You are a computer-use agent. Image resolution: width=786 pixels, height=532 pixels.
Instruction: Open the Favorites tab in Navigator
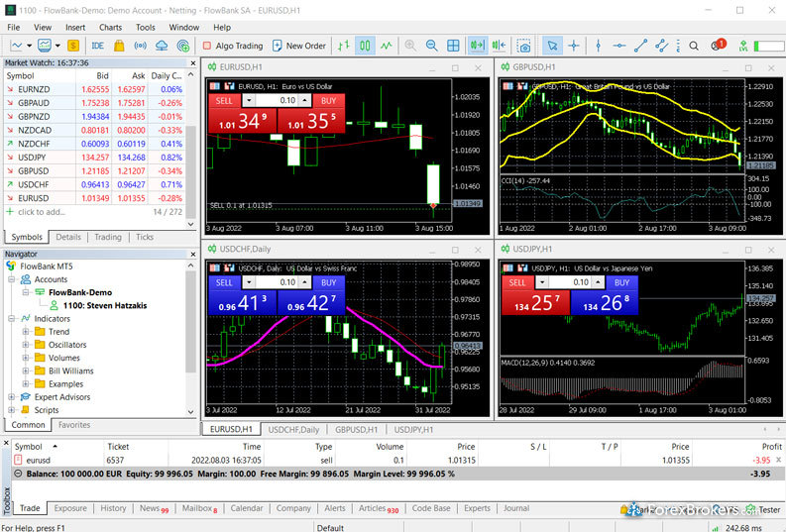click(x=74, y=425)
